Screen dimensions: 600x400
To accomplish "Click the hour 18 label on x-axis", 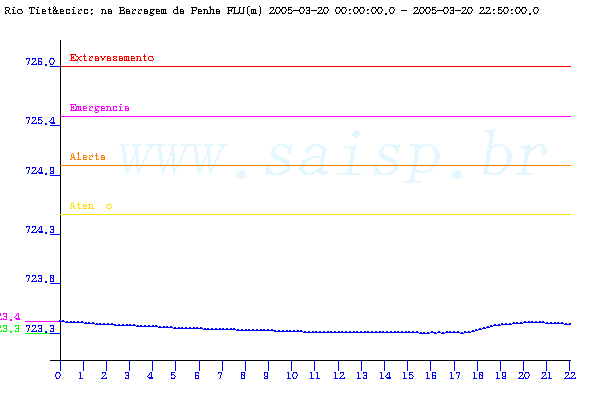I will (478, 376).
